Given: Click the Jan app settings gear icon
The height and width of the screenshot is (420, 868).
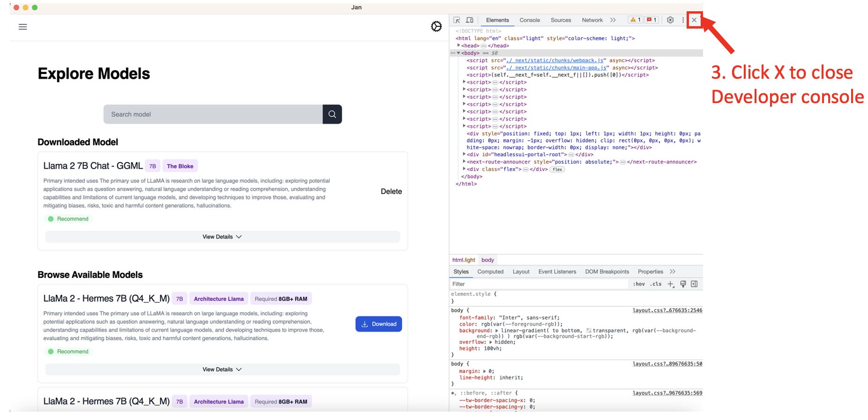Looking at the screenshot, I should point(436,27).
